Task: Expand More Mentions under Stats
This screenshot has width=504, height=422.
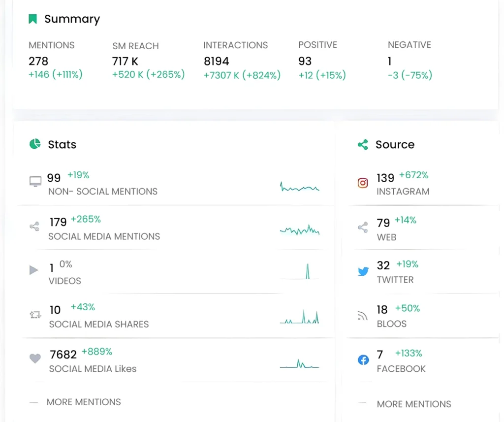Action: [84, 402]
